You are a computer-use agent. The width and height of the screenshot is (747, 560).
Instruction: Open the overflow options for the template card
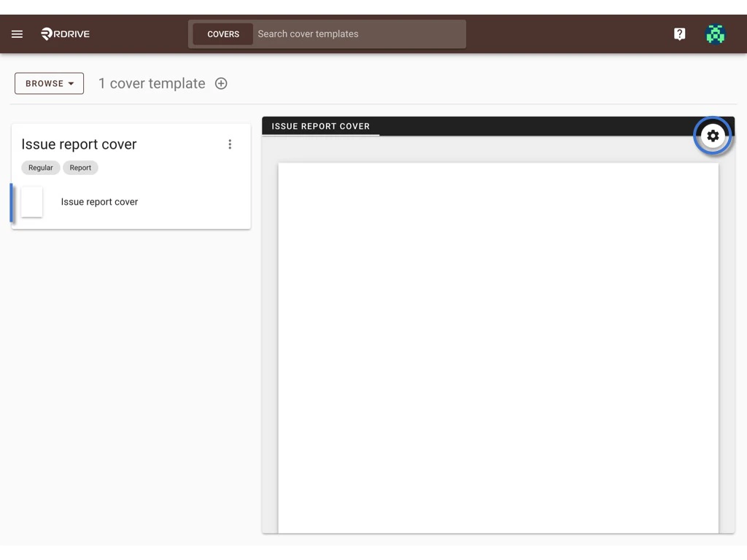point(231,144)
